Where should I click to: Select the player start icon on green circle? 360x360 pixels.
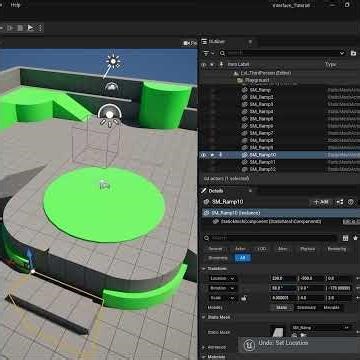coord(105,185)
